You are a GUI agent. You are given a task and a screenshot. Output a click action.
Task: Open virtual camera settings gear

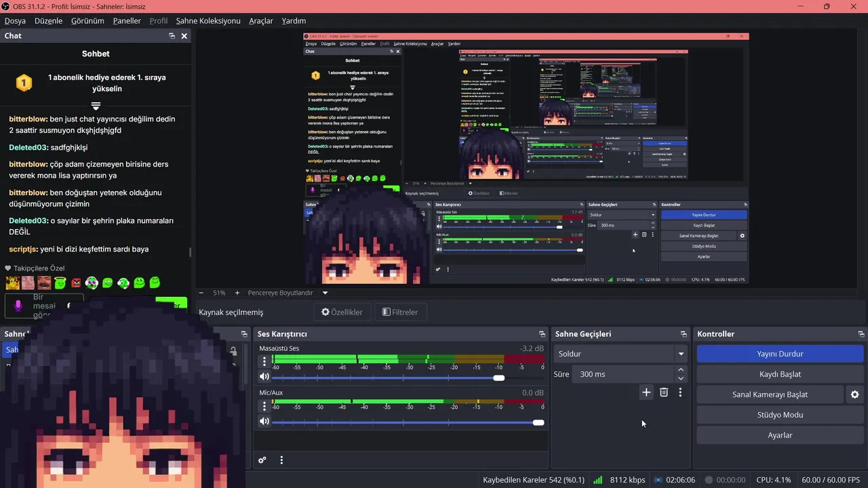pos(854,394)
